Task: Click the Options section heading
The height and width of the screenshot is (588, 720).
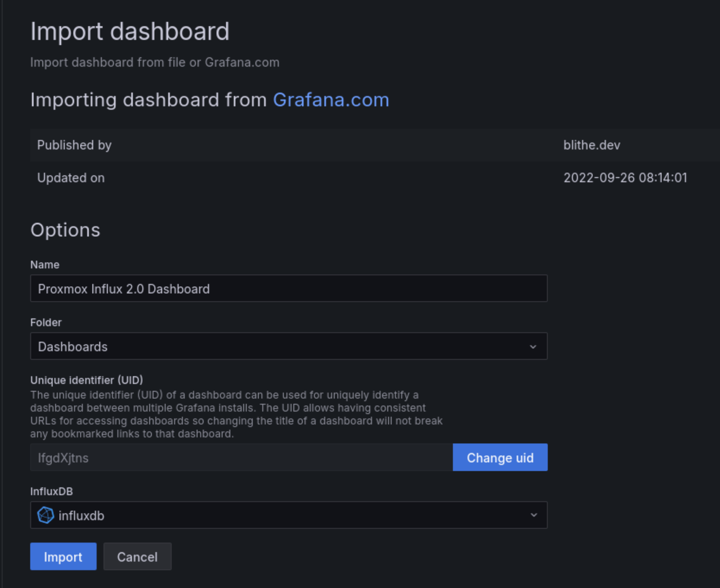Action: 65,230
